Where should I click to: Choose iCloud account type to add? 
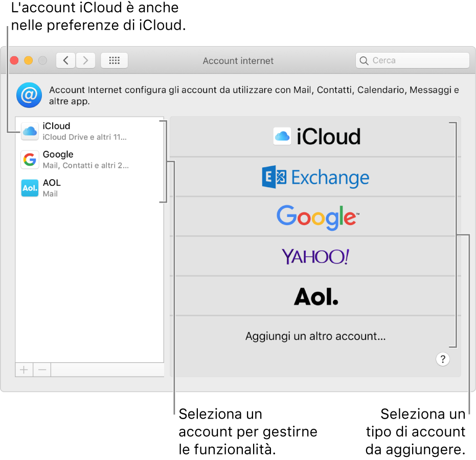coord(315,137)
